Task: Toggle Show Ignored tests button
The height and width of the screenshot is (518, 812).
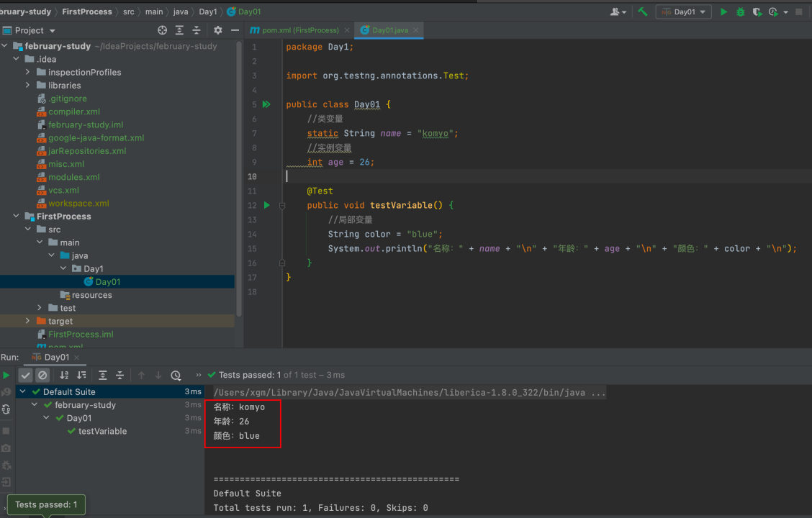Action: pyautogui.click(x=42, y=375)
